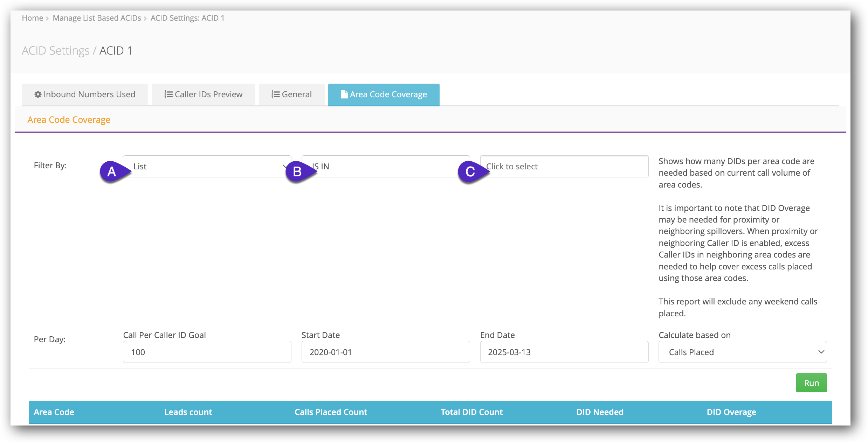Image resolution: width=868 pixels, height=443 pixels.
Task: Edit the Call Per Caller ID Goal field
Action: point(207,352)
